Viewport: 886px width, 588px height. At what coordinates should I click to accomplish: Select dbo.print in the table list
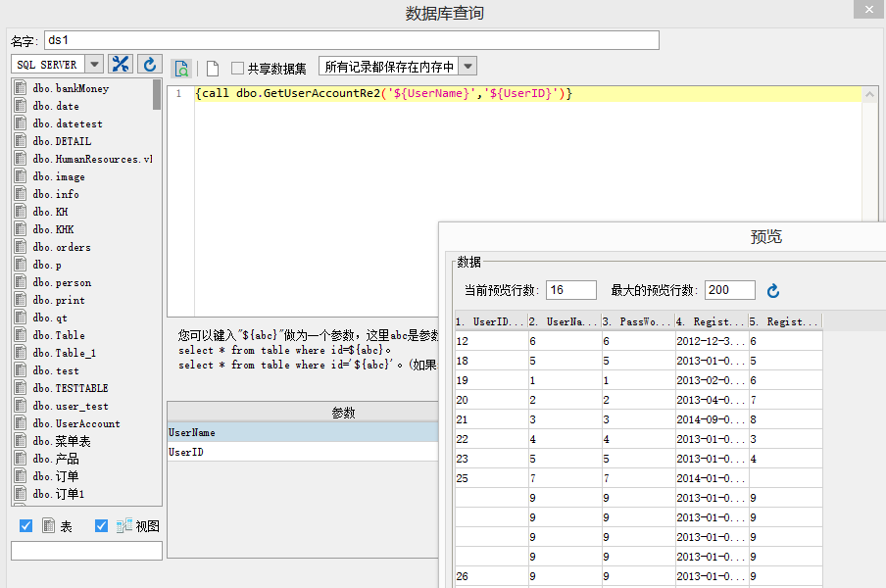[59, 299]
